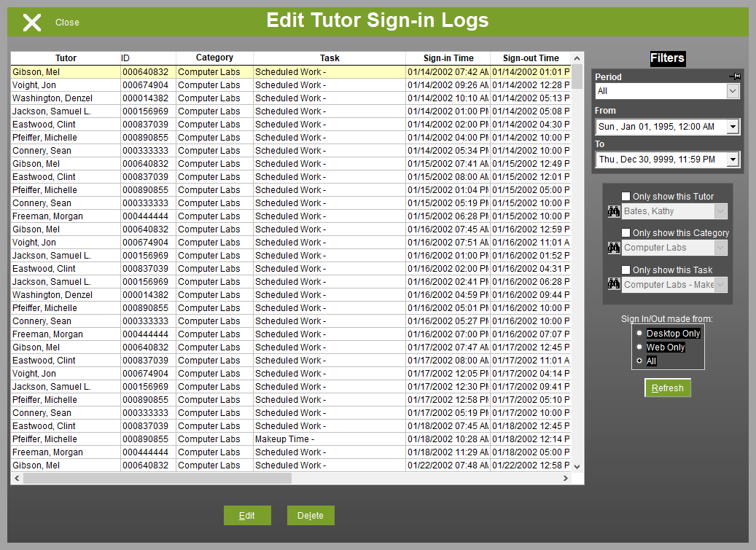Click the scroll up arrow of table

577,58
